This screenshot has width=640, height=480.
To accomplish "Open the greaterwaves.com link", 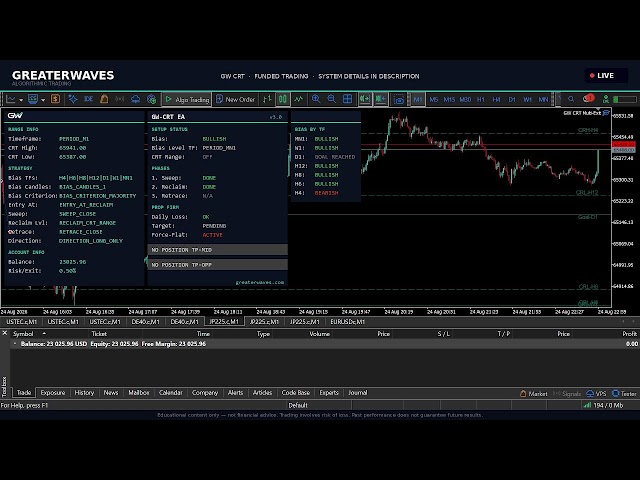I will coord(260,282).
